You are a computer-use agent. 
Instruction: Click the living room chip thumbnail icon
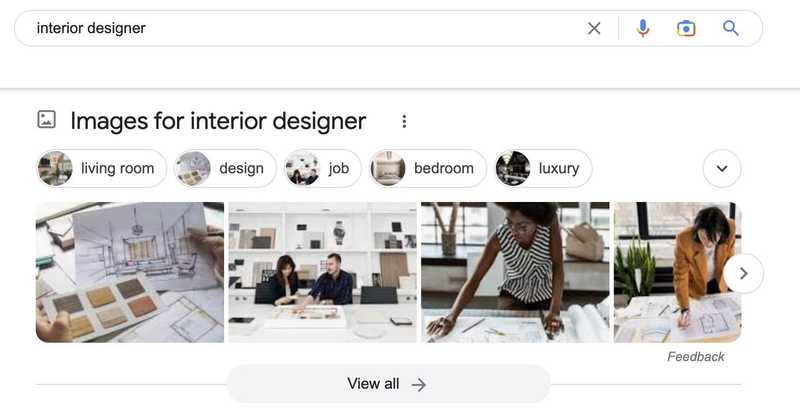click(x=56, y=168)
